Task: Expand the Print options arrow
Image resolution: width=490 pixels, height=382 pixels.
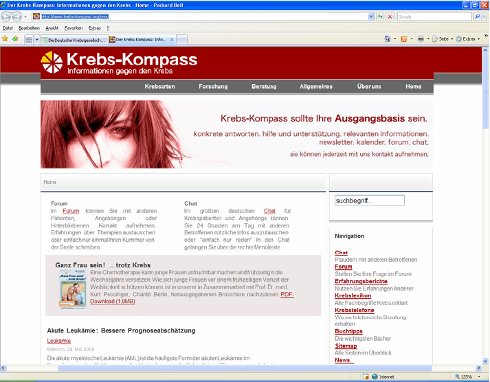Action: click(x=428, y=39)
